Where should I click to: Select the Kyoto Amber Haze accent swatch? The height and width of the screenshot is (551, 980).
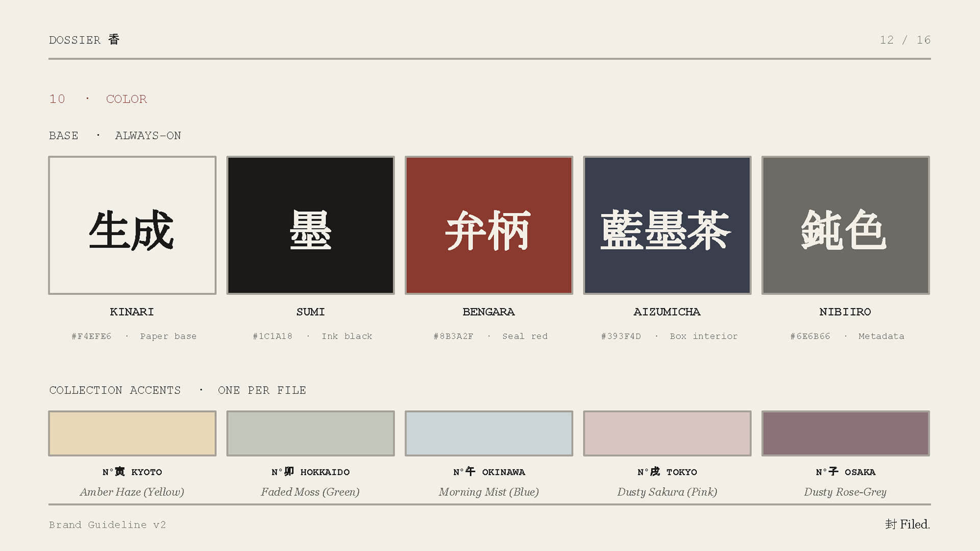132,433
